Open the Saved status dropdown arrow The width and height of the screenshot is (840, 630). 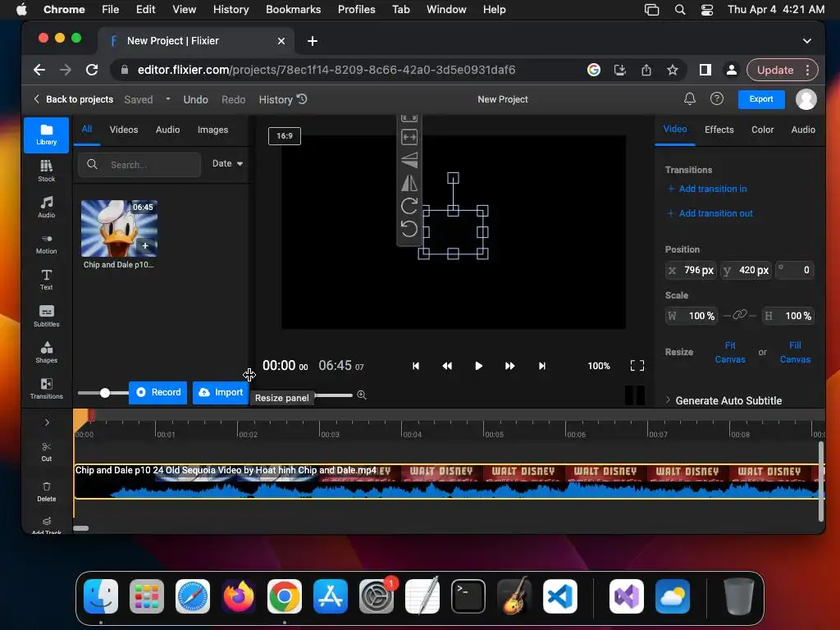click(167, 99)
